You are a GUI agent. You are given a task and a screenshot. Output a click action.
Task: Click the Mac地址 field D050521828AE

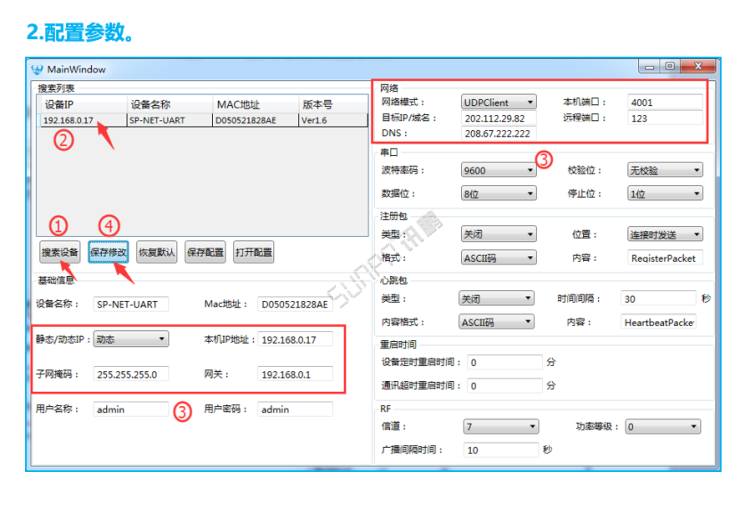(295, 304)
